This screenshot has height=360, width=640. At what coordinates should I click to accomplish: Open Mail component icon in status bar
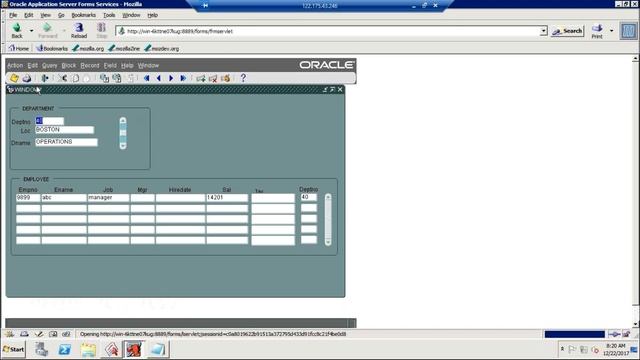pyautogui.click(x=24, y=334)
